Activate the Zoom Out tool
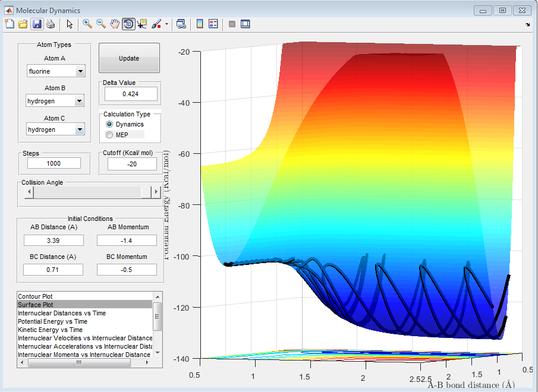Screen dimensions: 538x392 point(101,24)
